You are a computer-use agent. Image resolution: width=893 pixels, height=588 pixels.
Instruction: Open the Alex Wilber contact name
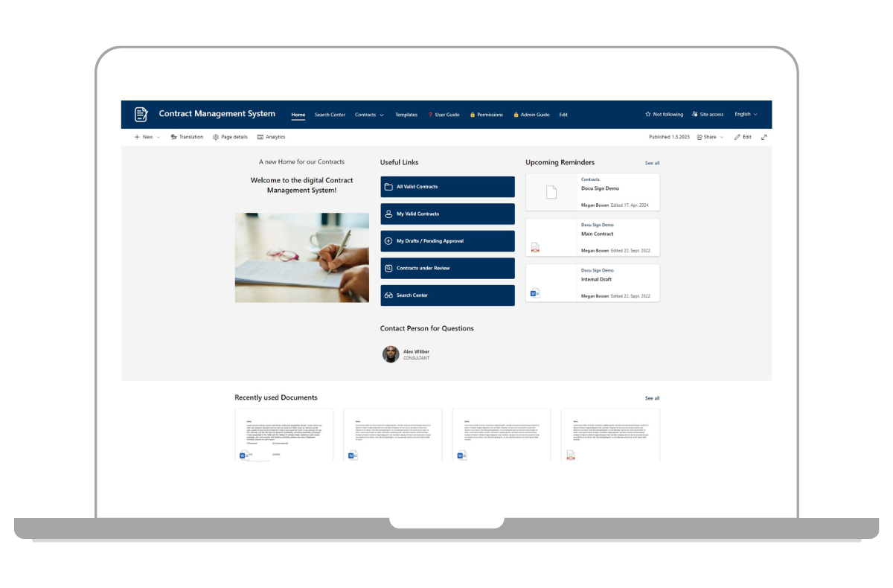pyautogui.click(x=416, y=351)
